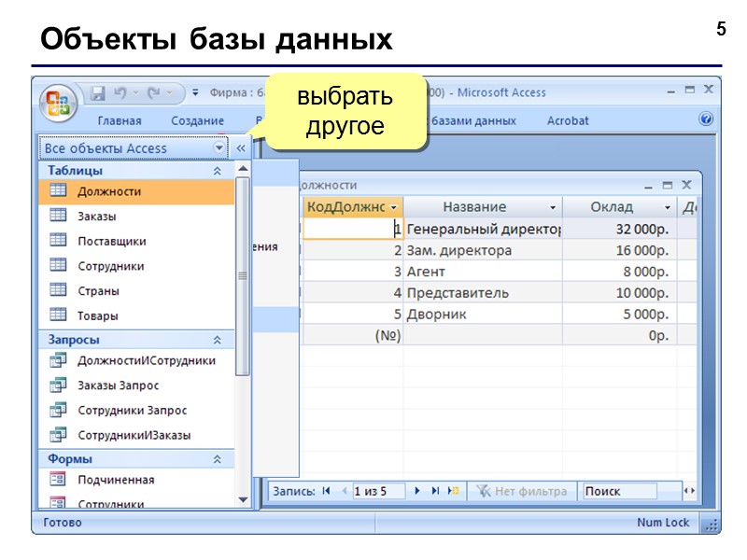Click the (№) new record cell

pyautogui.click(x=353, y=336)
